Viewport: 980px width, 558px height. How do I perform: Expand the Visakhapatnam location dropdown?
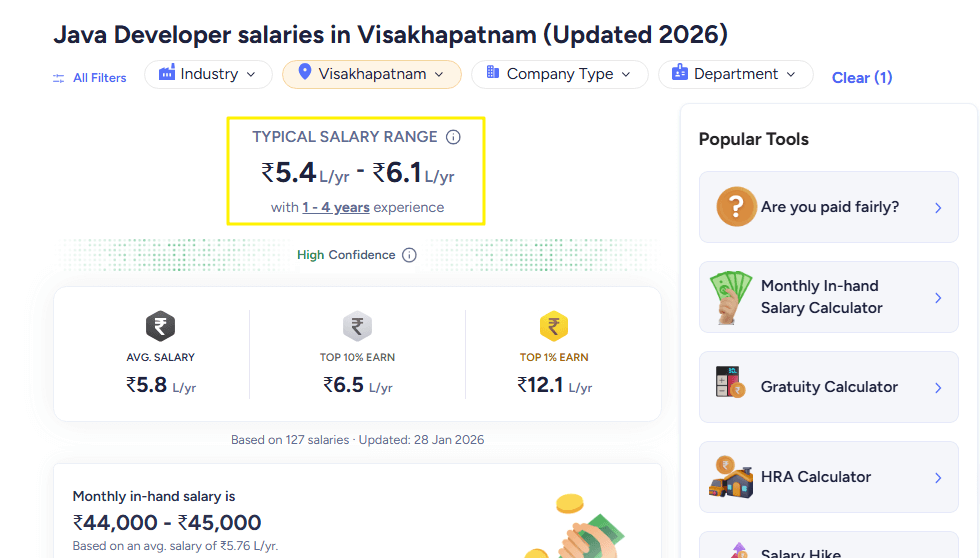372,74
